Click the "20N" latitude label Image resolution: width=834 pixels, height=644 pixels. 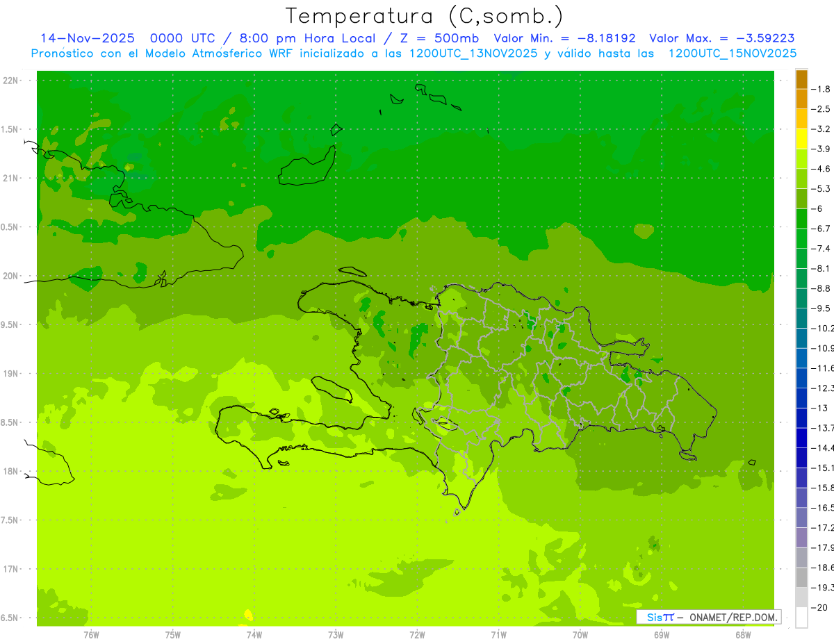[x=10, y=276]
